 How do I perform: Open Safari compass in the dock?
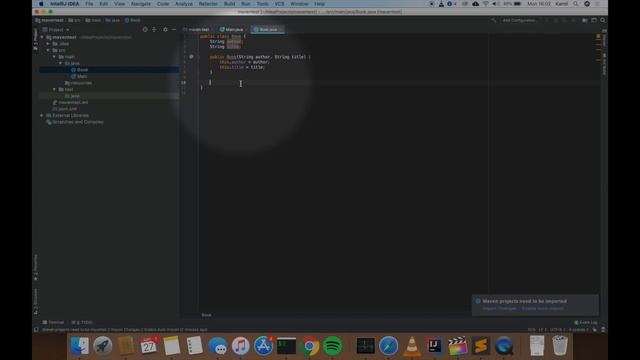tap(389, 346)
